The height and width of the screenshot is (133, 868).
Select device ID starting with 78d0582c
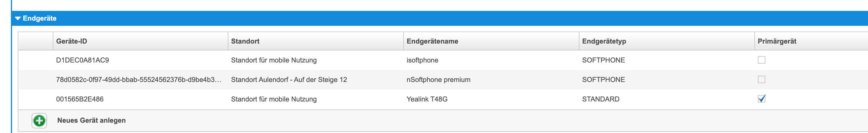[139, 80]
